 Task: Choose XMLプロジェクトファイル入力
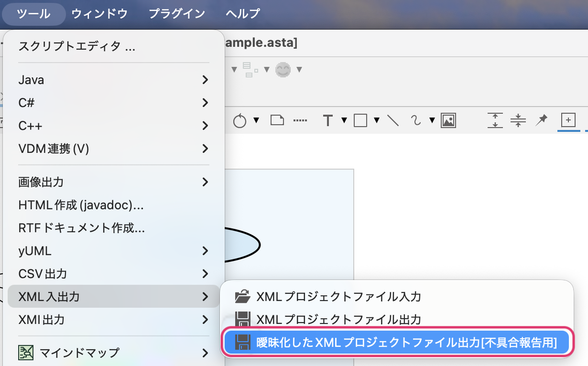point(338,297)
